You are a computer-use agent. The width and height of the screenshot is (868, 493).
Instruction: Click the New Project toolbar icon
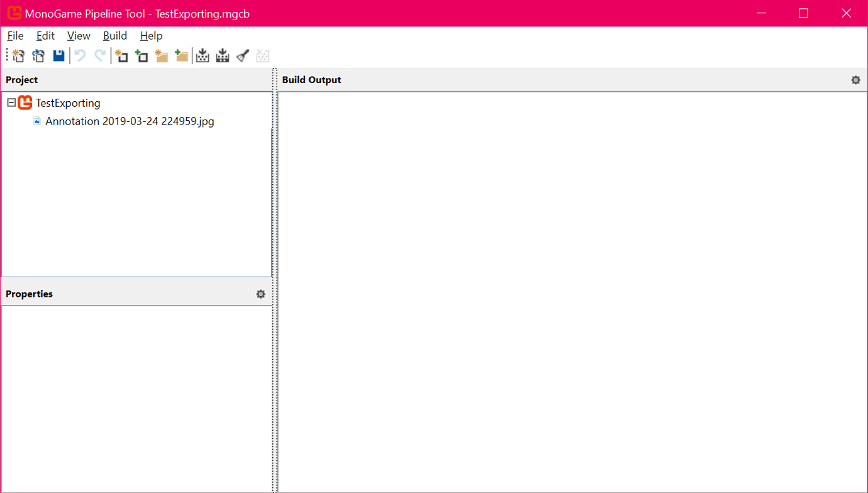[18, 56]
